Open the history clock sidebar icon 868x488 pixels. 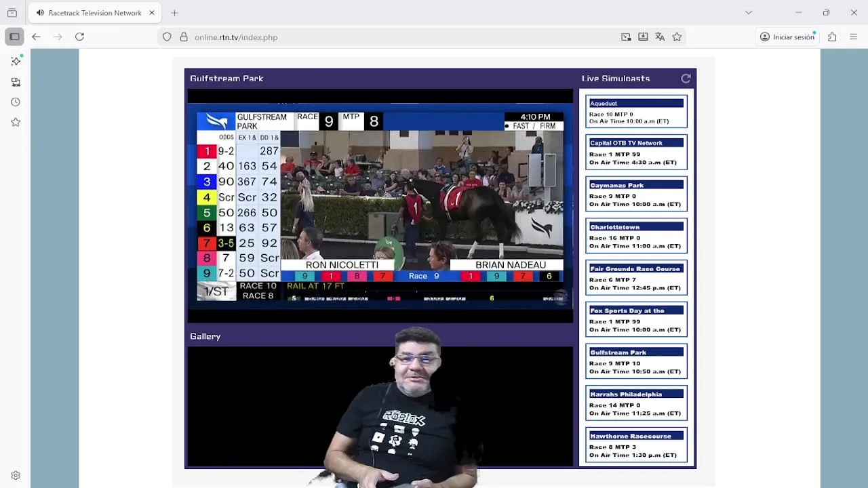16,102
